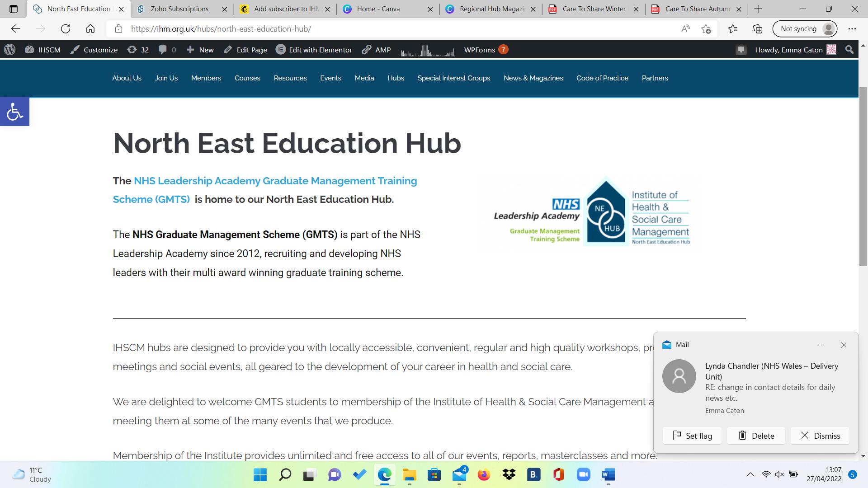
Task: Open the Hubs navigation menu
Action: [396, 78]
